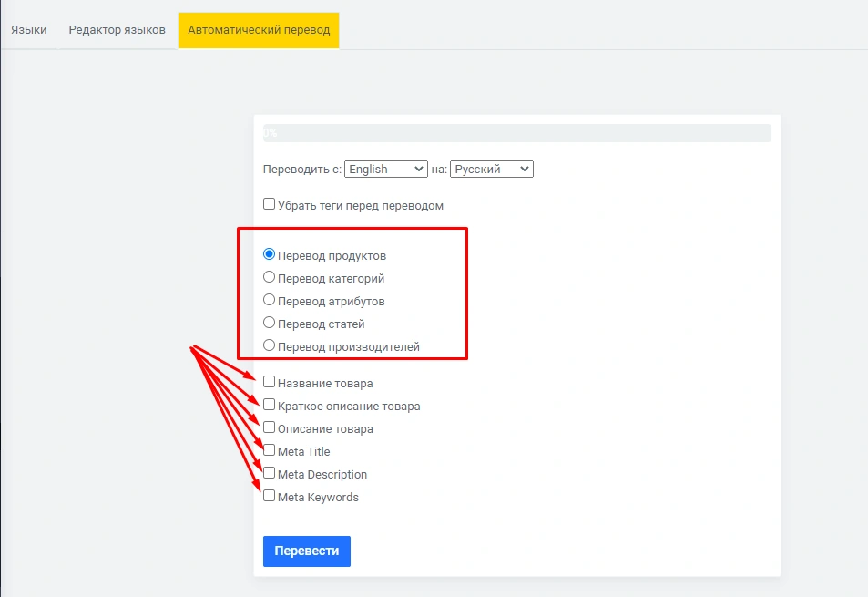This screenshot has height=597, width=868.
Task: Switch to Редактор языков tab
Action: (x=117, y=30)
